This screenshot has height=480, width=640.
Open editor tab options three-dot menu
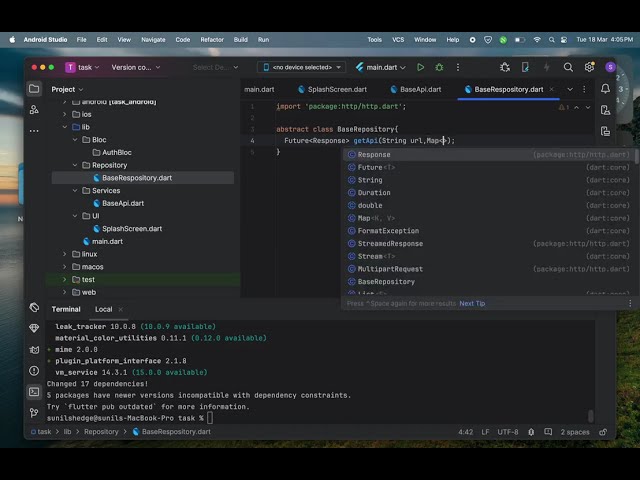pyautogui.click(x=584, y=89)
